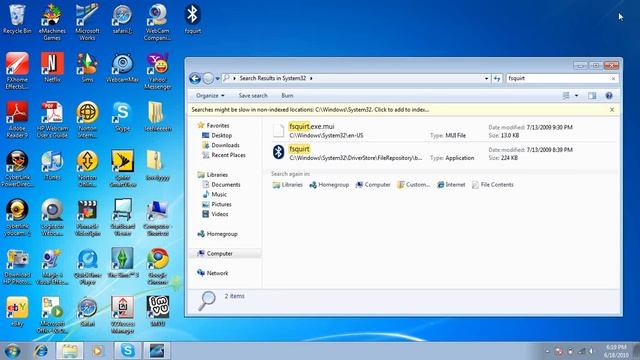
Task: Click Burn in the Explorer toolbar
Action: (x=287, y=96)
